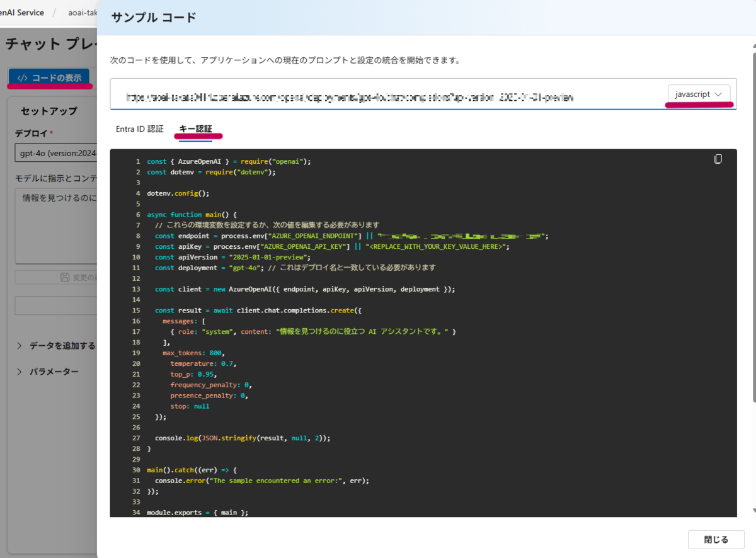The height and width of the screenshot is (558, 756).
Task: Click the role: "system" message line
Action: (312, 331)
